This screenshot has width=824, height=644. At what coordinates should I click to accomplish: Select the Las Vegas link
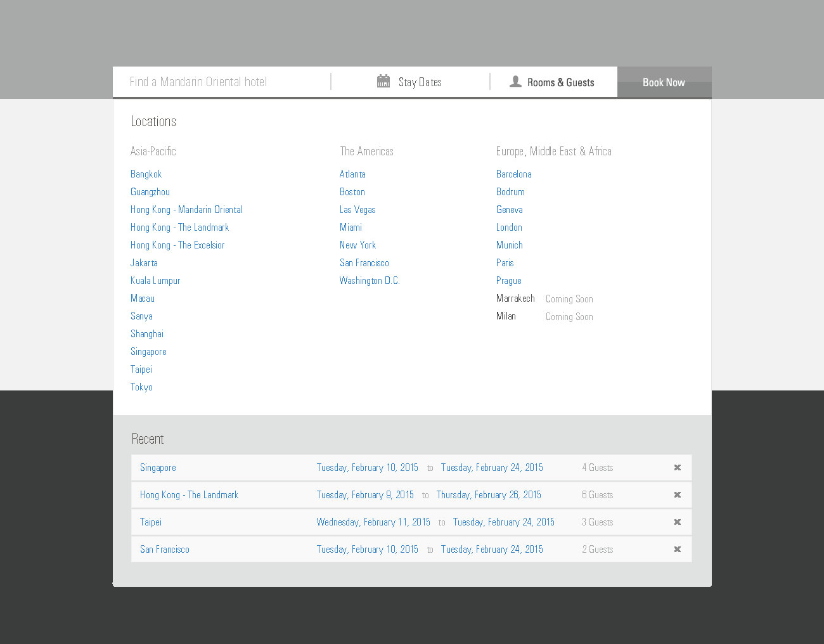click(357, 210)
